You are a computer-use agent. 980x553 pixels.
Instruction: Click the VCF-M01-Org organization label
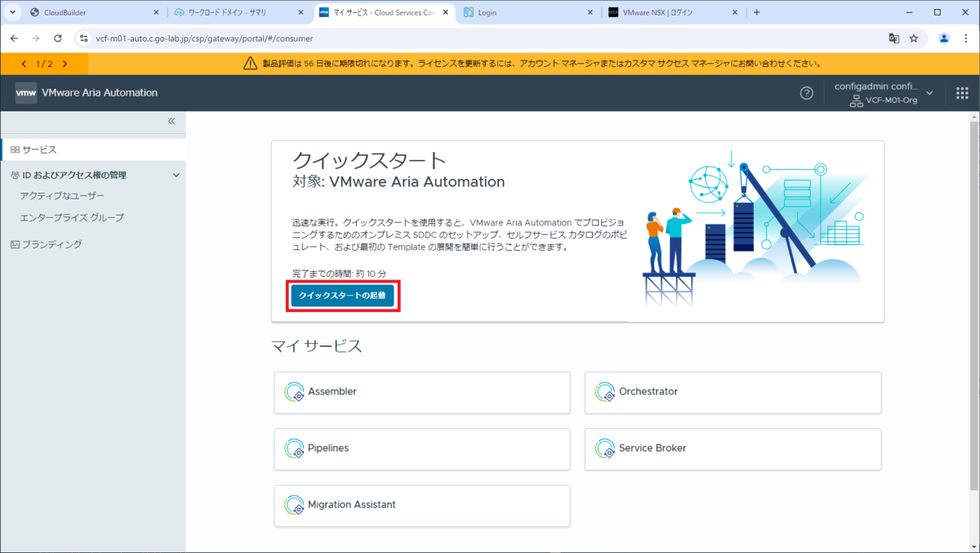891,100
